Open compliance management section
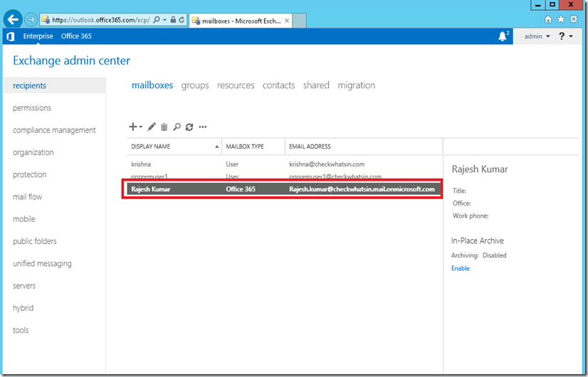This screenshot has height=377, width=588. (54, 130)
